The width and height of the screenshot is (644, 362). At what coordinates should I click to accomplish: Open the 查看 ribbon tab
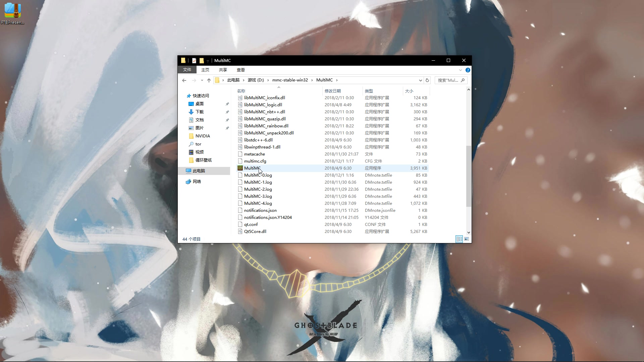(240, 70)
